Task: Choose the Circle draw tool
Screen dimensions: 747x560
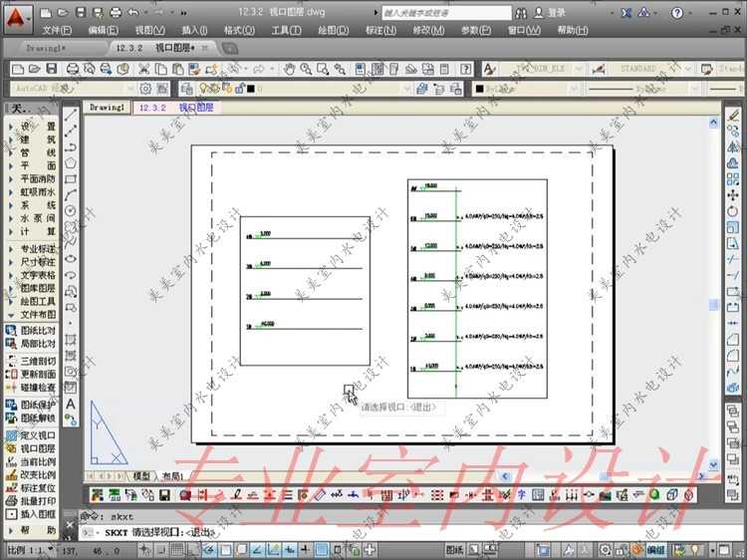Action: [72, 210]
